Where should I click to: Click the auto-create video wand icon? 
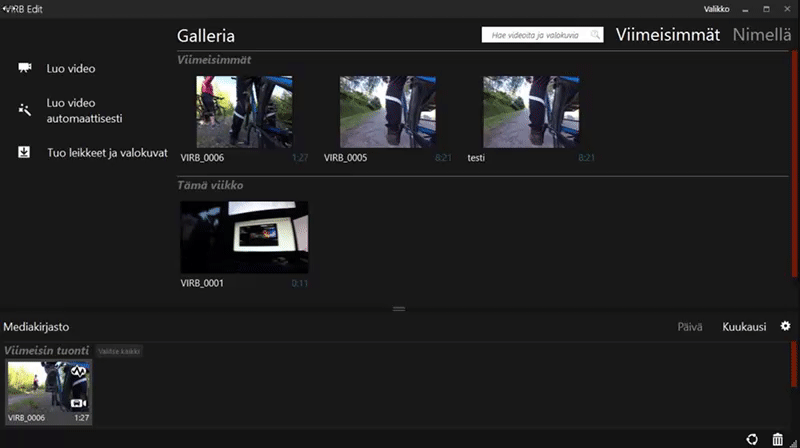(x=24, y=109)
